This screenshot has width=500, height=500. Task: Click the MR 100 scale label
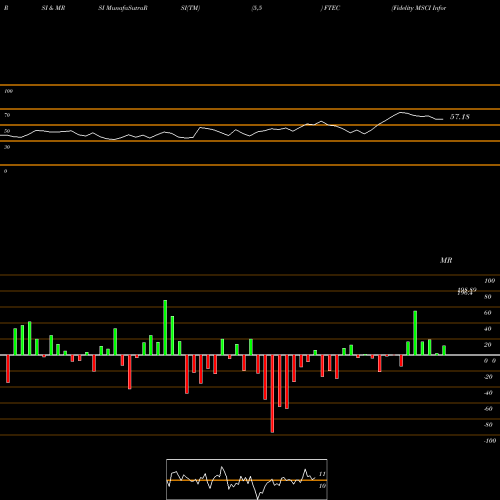click(489, 281)
